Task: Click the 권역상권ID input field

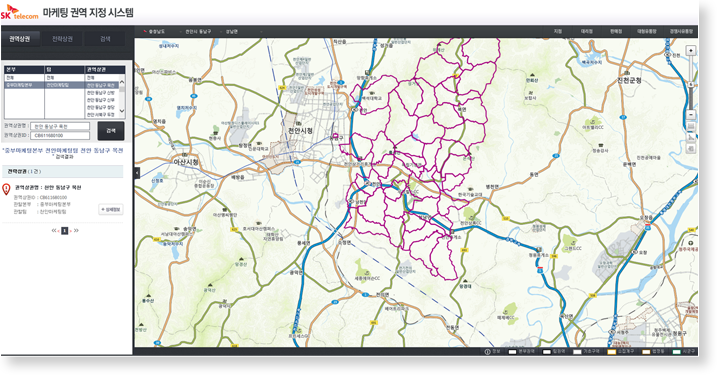Action: tap(60, 135)
